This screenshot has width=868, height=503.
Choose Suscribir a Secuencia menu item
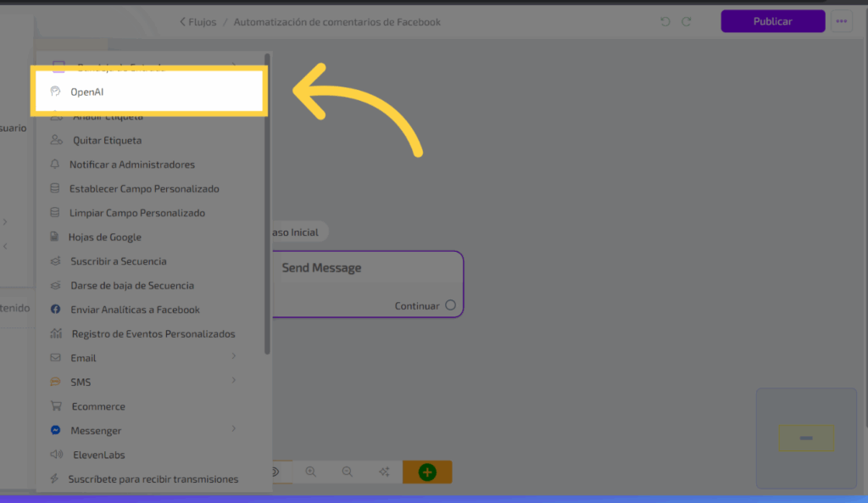pos(118,261)
